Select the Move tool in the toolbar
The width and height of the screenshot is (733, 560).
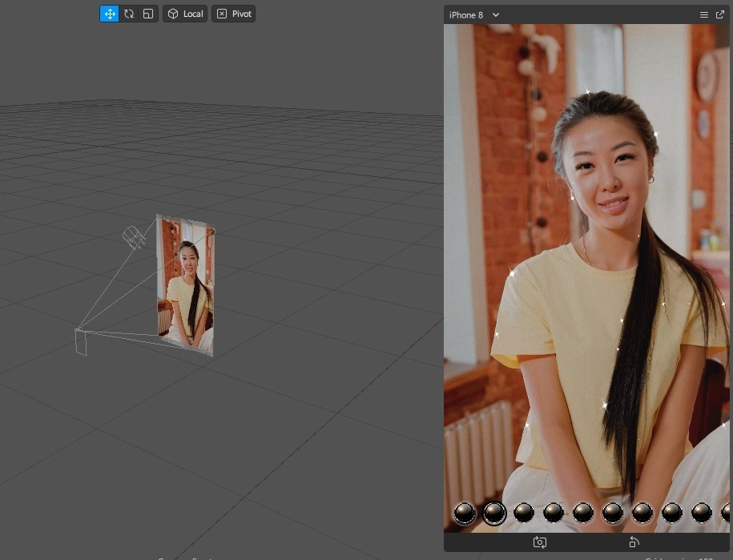click(x=110, y=14)
